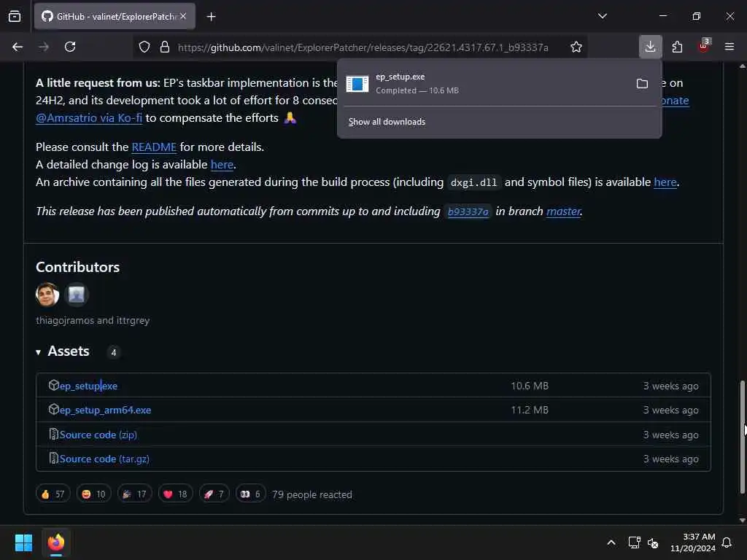747x560 pixels.
Task: Show hidden system tray icons
Action: pyautogui.click(x=611, y=542)
